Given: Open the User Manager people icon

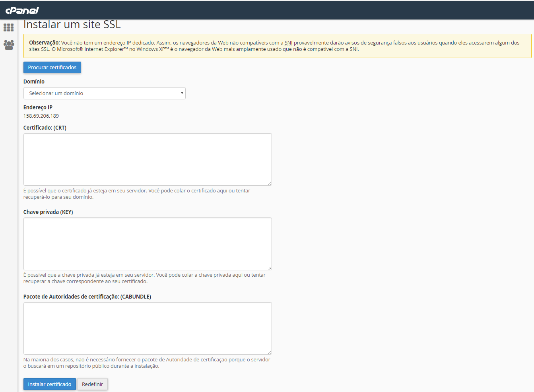Looking at the screenshot, I should [x=9, y=45].
